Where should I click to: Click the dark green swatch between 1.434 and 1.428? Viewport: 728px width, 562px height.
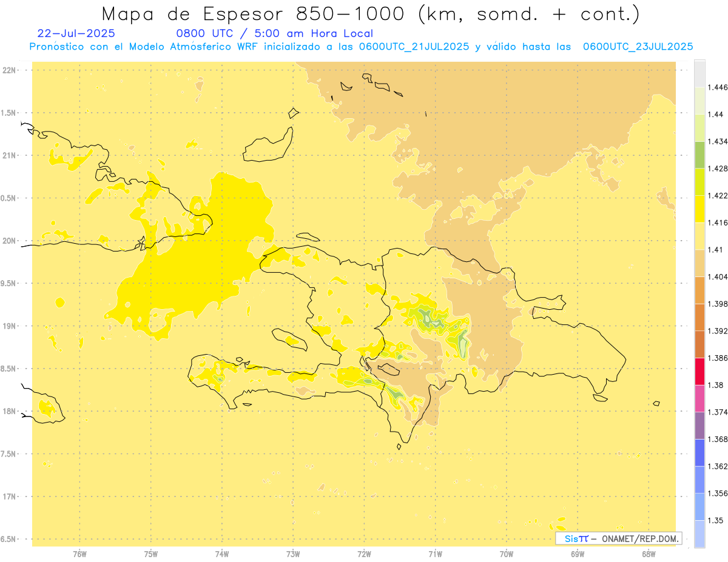pyautogui.click(x=699, y=155)
